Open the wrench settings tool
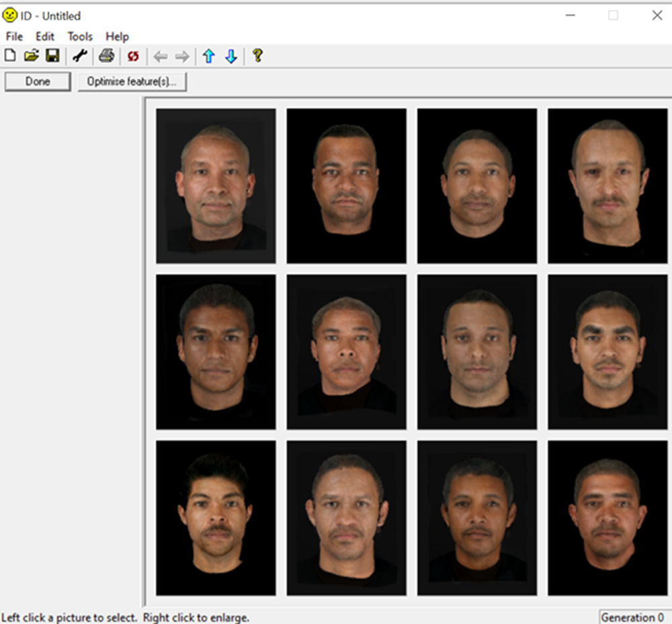 click(x=79, y=55)
